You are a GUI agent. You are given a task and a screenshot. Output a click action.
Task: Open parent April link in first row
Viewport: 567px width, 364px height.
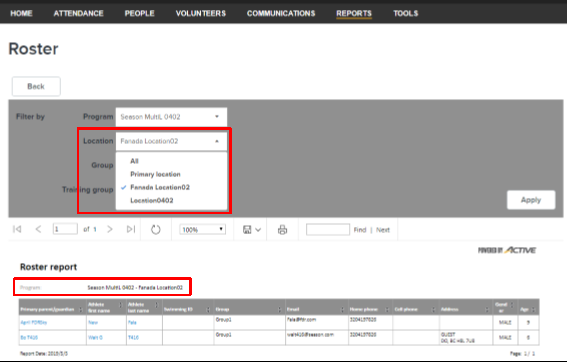pyautogui.click(x=34, y=322)
